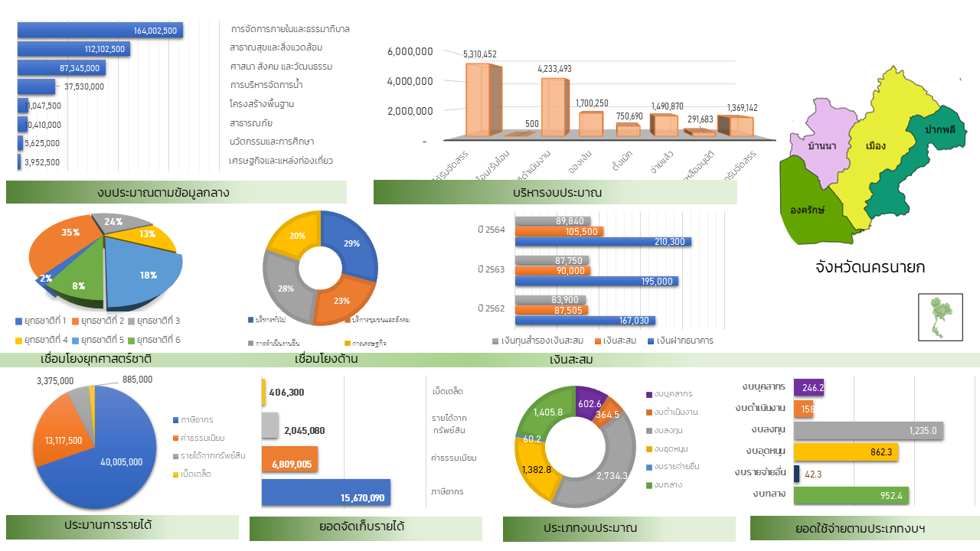Click the การบริหารจัดการน้ำ category label

(x=266, y=84)
